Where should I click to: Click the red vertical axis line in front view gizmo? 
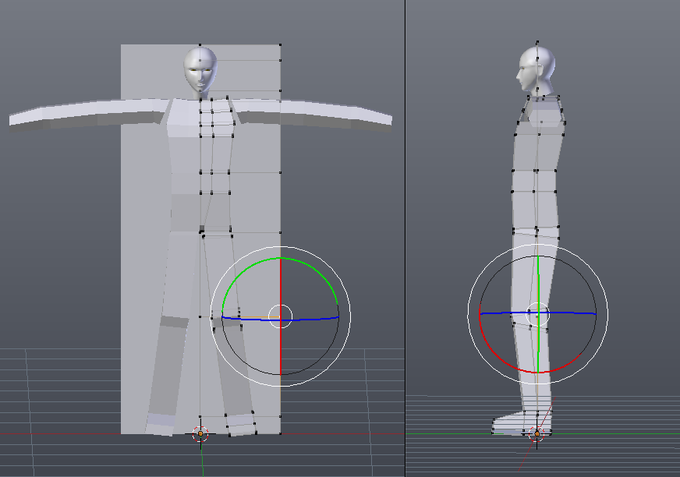point(281,317)
